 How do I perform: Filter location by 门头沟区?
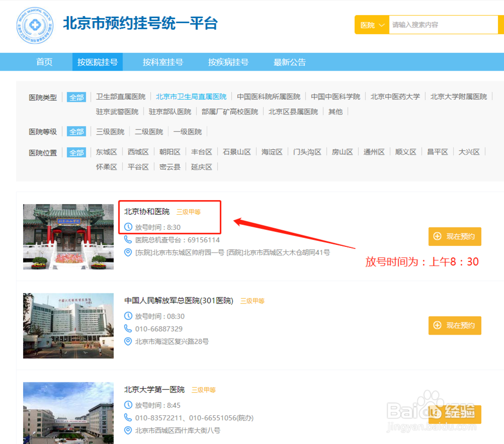tap(307, 152)
